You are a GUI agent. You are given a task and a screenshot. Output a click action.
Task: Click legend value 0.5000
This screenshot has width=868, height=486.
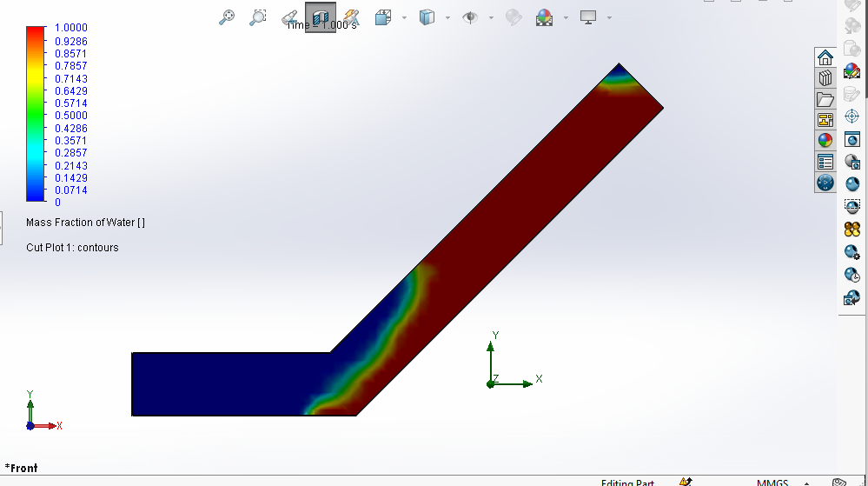click(71, 116)
